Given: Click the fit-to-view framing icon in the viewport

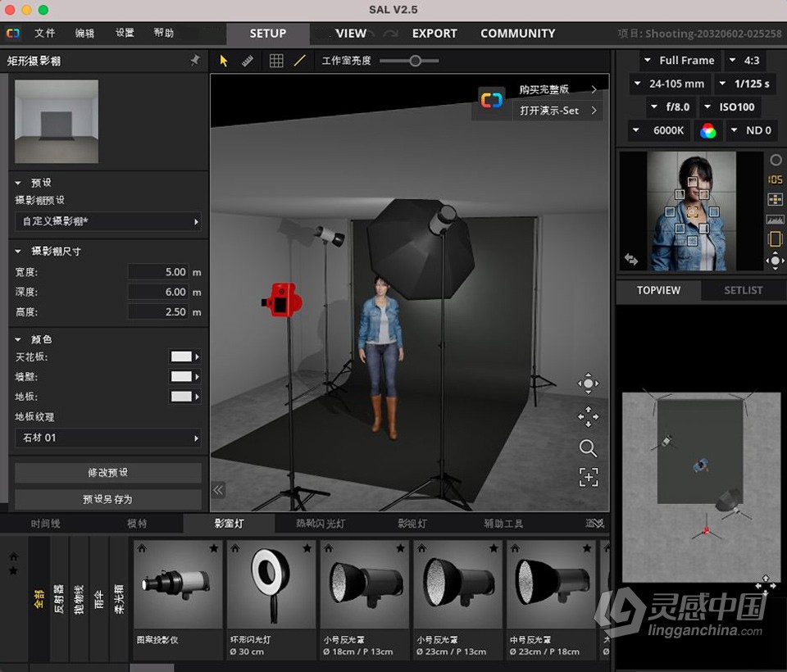Looking at the screenshot, I should coord(589,477).
